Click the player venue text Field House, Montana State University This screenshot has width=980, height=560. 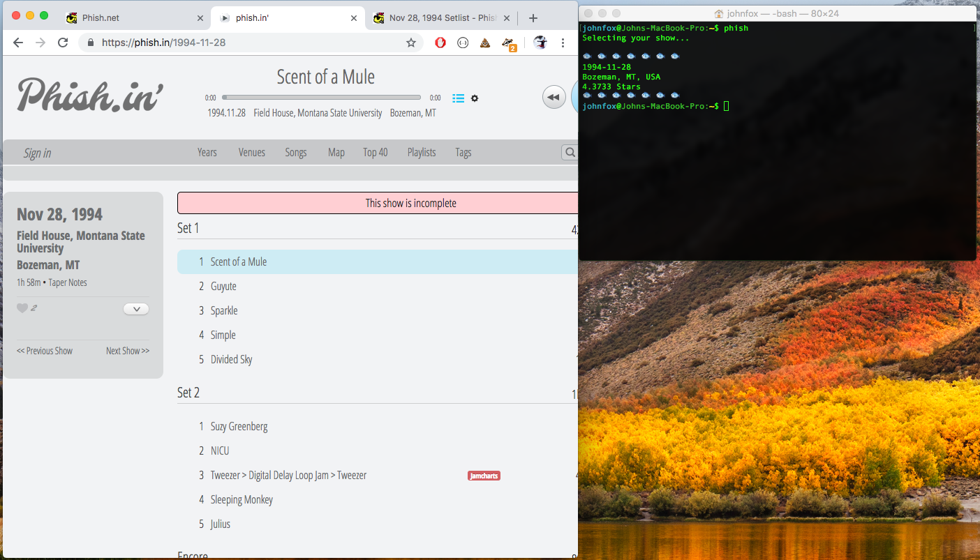pos(318,113)
